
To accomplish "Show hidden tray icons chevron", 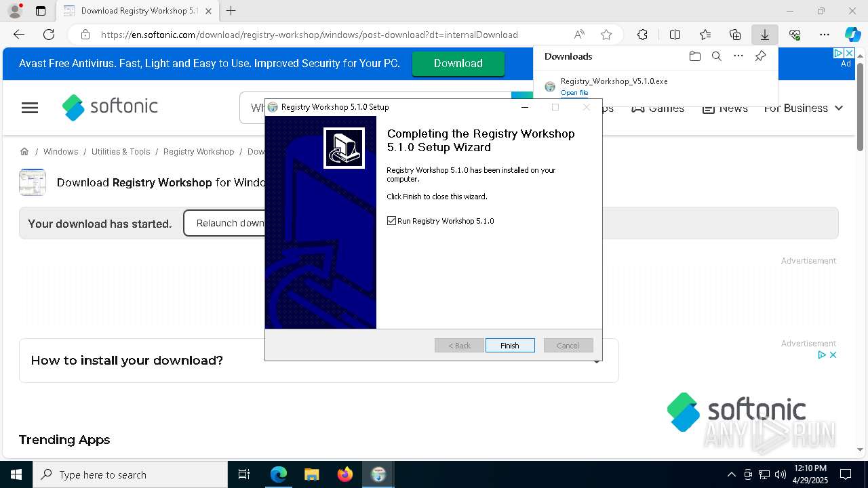I will coord(731,474).
